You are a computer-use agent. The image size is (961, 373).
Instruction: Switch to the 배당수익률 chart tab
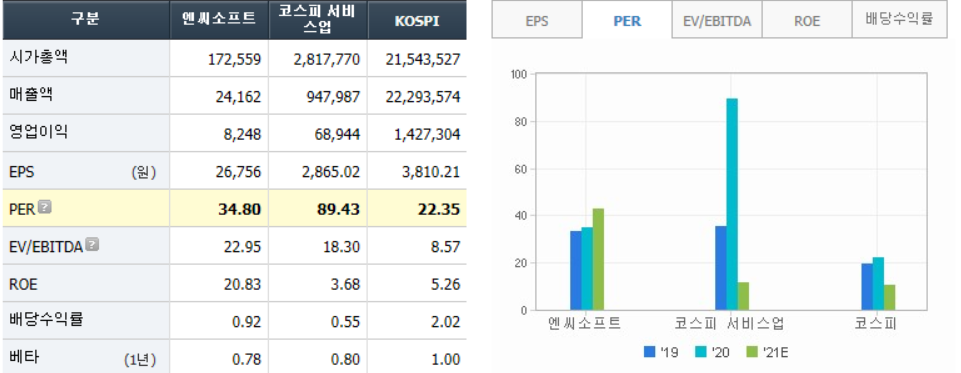point(899,20)
